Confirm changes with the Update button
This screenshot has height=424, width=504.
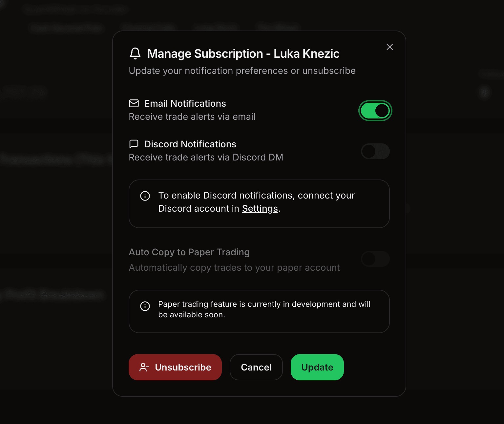(x=317, y=367)
